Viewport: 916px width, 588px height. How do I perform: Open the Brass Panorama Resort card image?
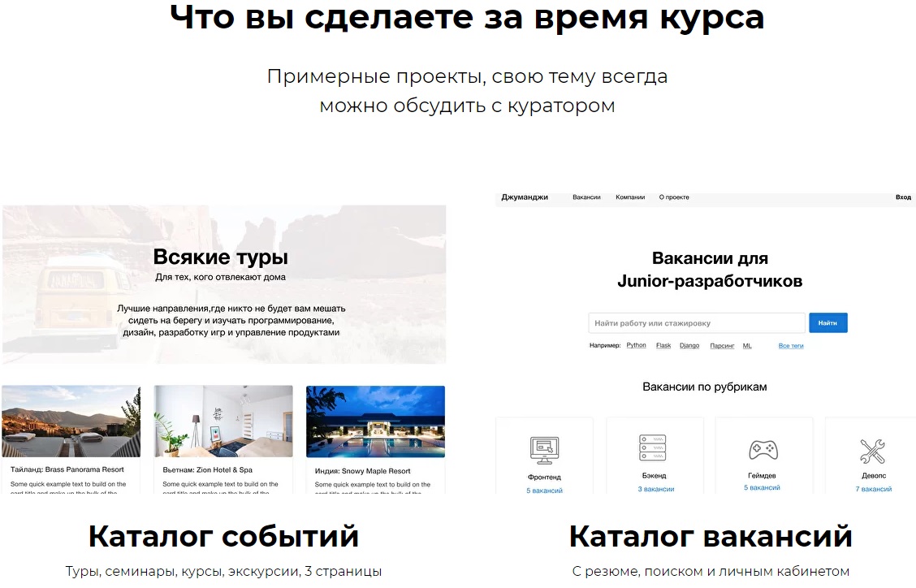pos(71,421)
